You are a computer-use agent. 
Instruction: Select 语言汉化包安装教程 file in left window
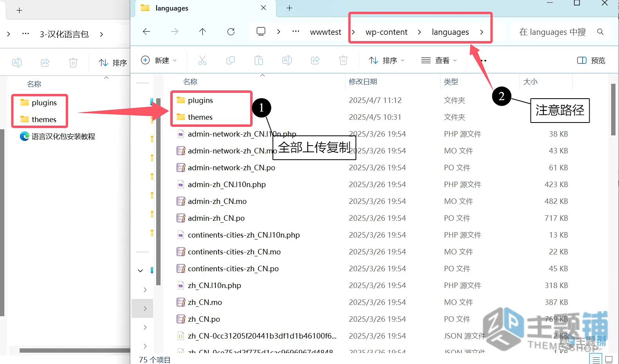[x=58, y=136]
